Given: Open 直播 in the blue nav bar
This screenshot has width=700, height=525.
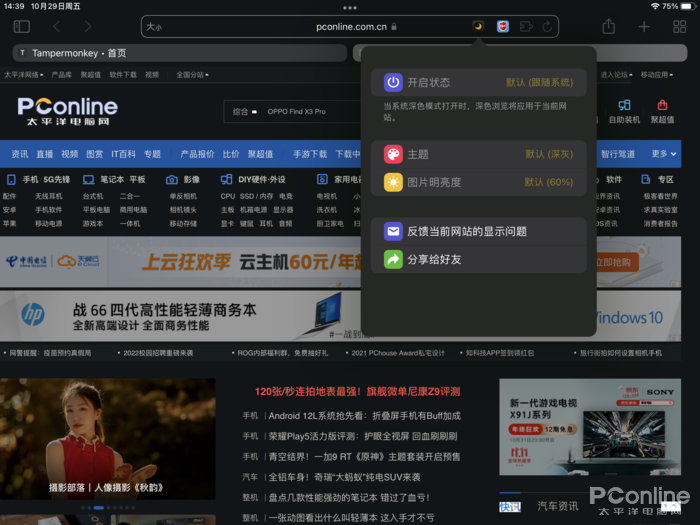Looking at the screenshot, I should 45,154.
